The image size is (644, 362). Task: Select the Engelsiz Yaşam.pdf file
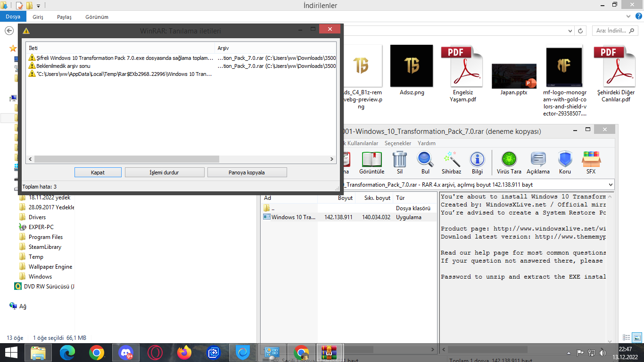(462, 74)
